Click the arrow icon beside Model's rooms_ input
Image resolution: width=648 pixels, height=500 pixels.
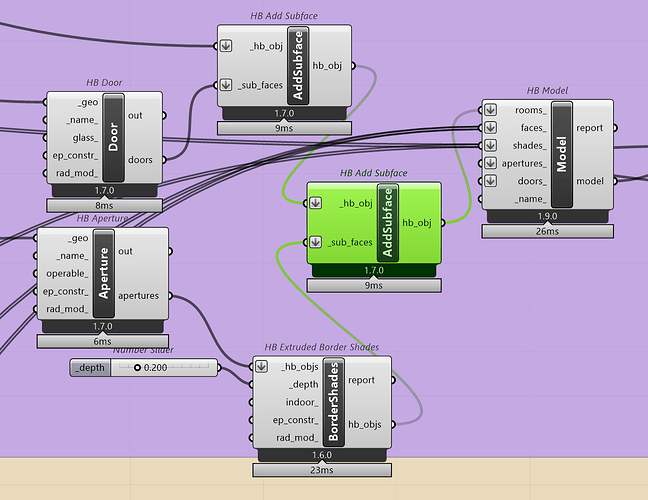coord(490,110)
